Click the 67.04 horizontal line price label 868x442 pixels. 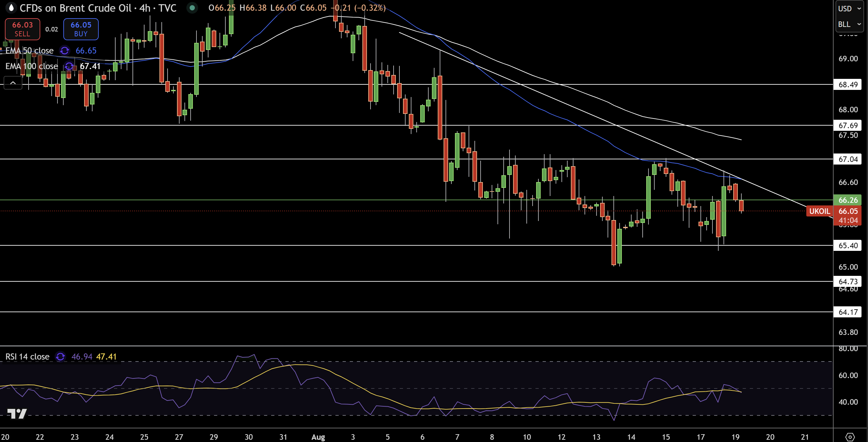(x=848, y=159)
